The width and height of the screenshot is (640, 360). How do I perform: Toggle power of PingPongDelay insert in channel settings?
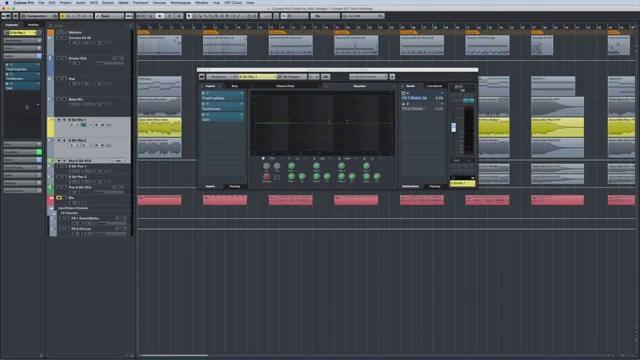204,93
